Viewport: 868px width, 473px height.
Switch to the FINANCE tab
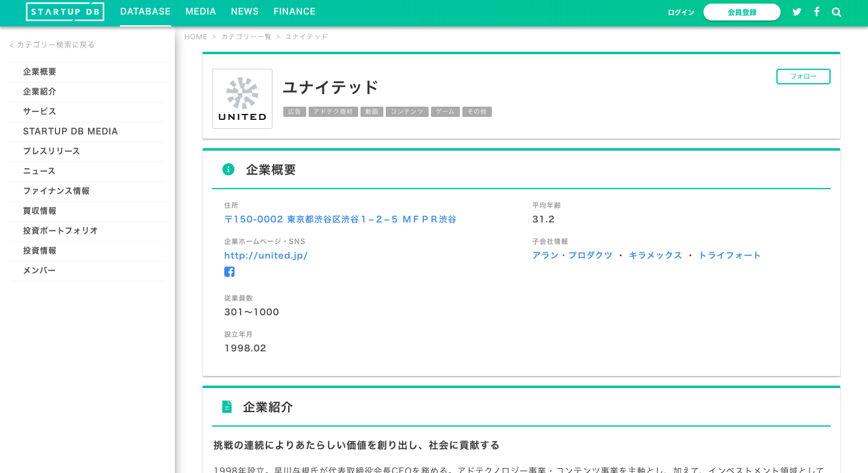294,11
